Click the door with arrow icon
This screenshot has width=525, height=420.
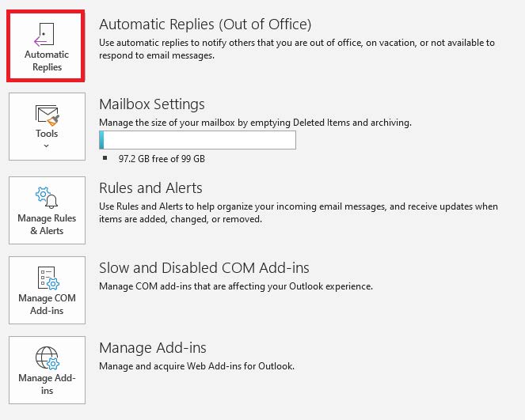[44, 35]
